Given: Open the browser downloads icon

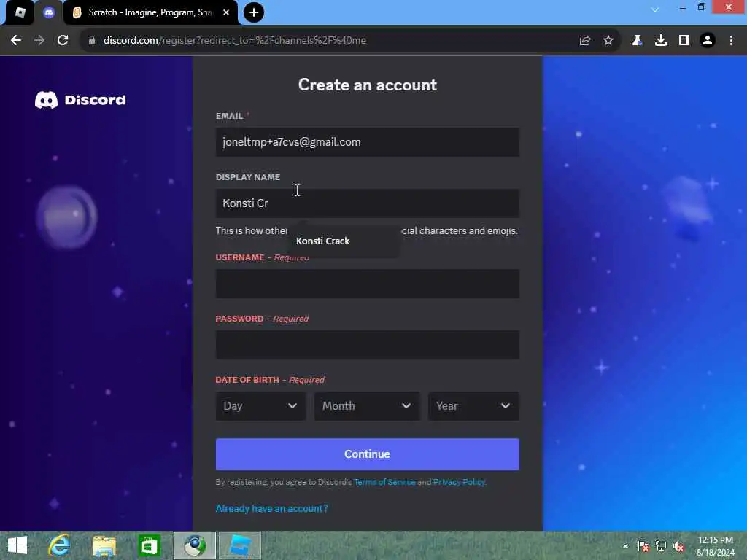Looking at the screenshot, I should pyautogui.click(x=661, y=41).
